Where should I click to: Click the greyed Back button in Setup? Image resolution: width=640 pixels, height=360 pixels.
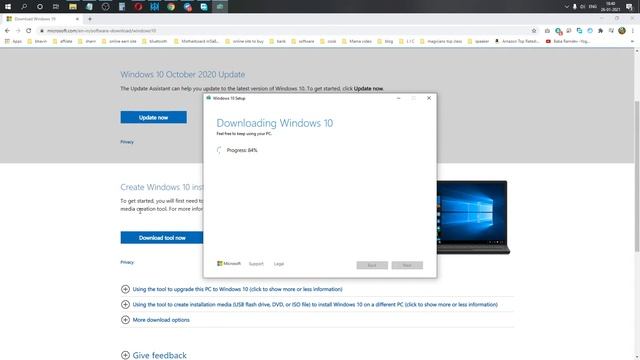tap(372, 265)
